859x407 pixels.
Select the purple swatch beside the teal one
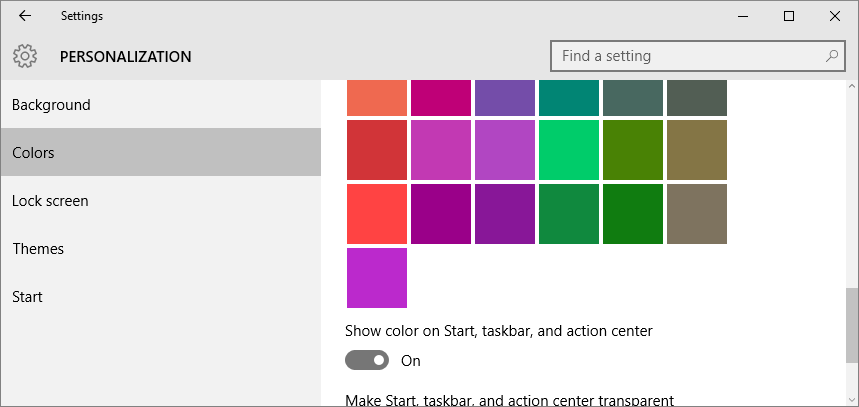(505, 97)
